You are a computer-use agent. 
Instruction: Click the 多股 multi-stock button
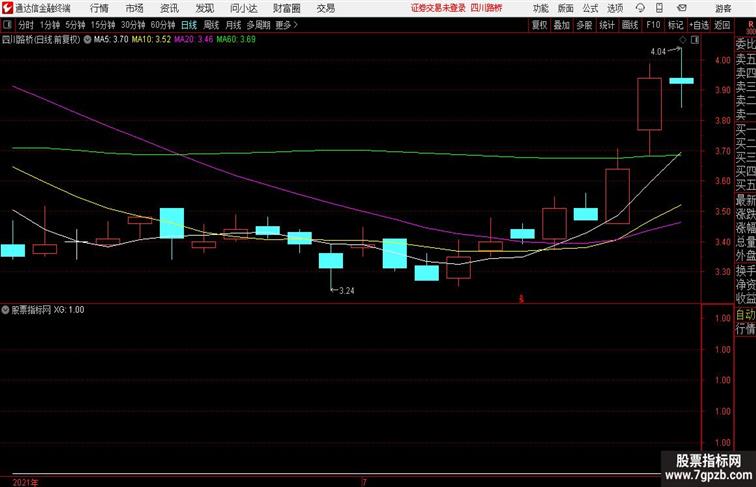584,25
